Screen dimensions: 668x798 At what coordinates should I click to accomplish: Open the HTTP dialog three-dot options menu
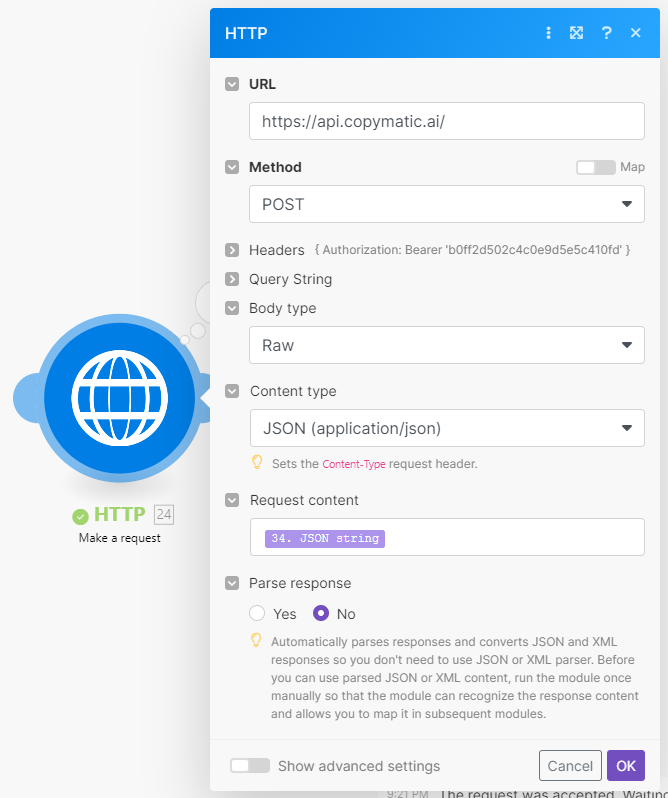point(548,33)
